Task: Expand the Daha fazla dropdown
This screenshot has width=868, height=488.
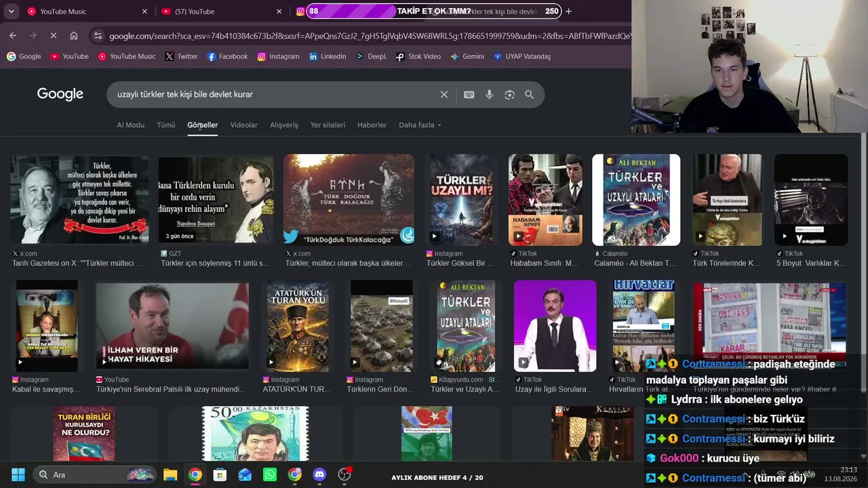Action: 420,125
